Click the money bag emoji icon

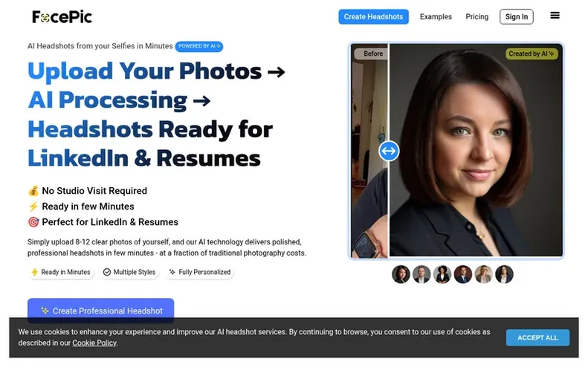[33, 191]
